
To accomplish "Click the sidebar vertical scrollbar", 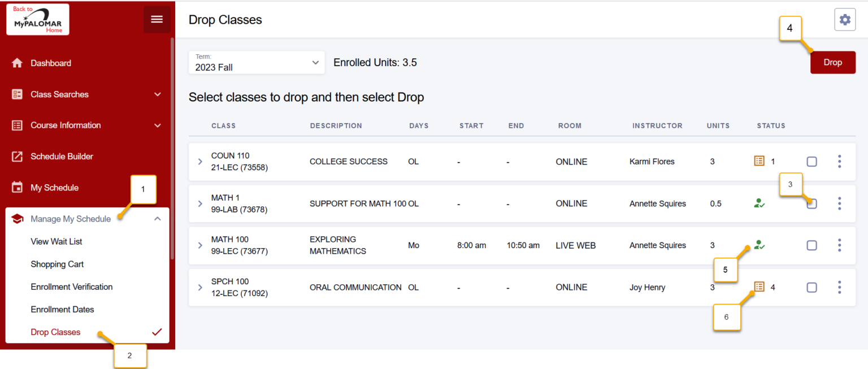I will [172, 147].
